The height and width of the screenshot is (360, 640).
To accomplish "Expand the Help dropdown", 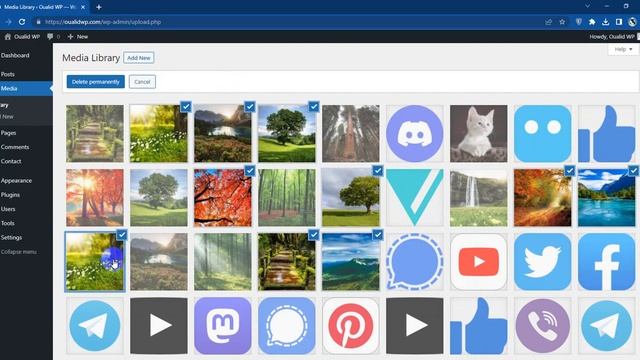I will pyautogui.click(x=623, y=49).
